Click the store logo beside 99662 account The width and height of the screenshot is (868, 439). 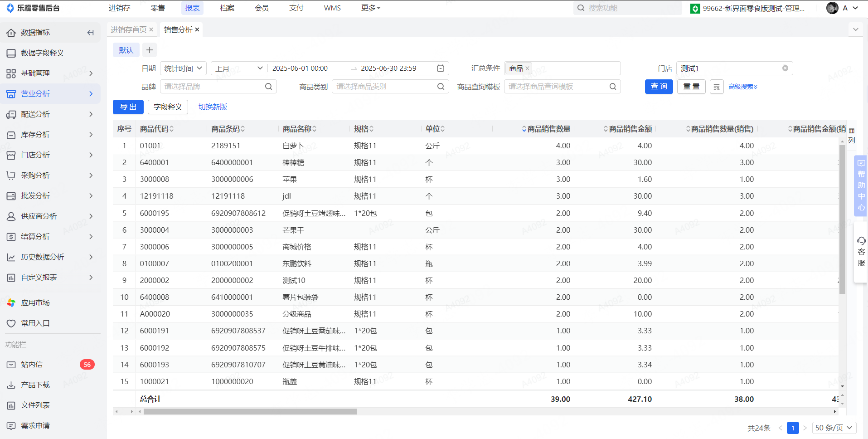(x=695, y=9)
